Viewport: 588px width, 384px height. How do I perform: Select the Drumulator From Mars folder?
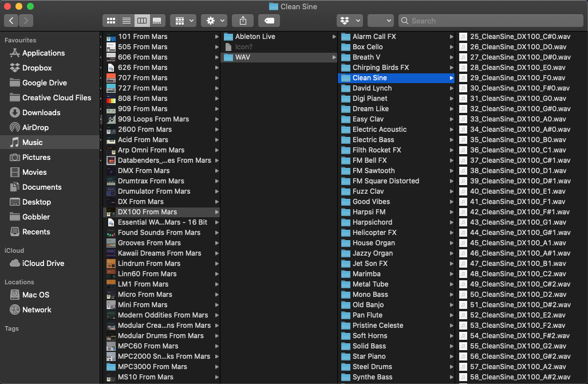(x=161, y=191)
